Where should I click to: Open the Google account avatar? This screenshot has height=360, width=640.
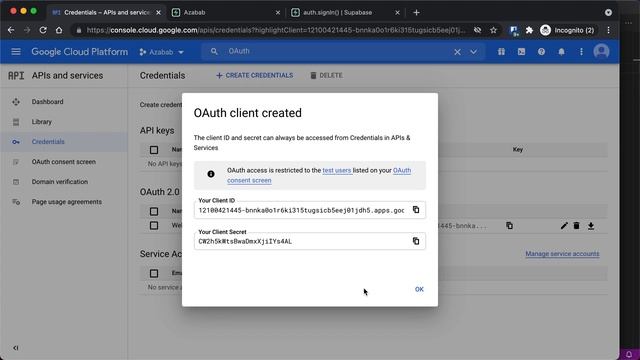point(601,51)
